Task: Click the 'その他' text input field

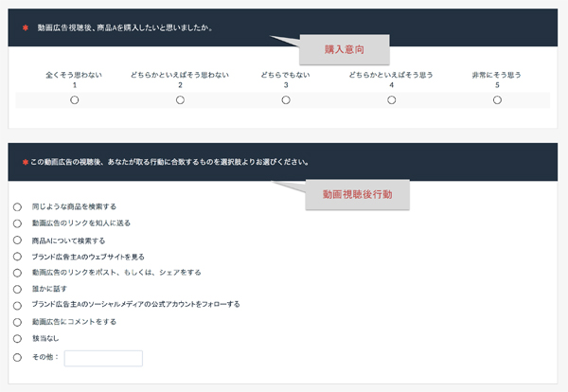Action: 103,358
